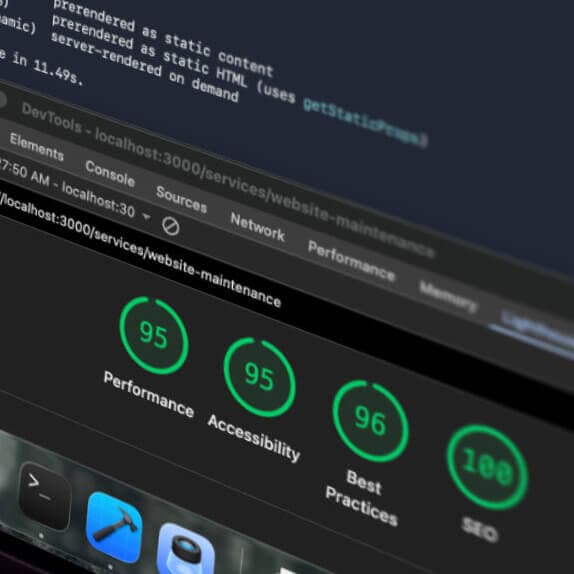
Task: Click the Best Practices label
Action: (362, 497)
